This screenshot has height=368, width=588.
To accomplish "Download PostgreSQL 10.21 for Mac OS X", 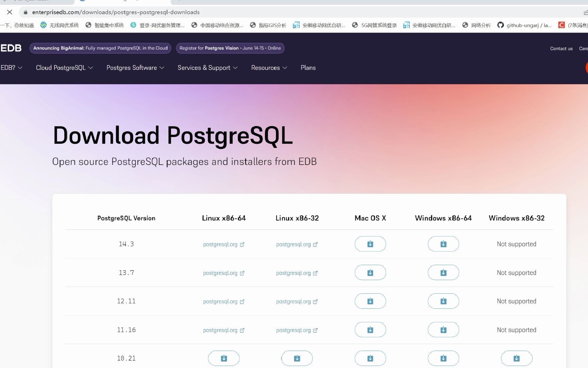I will (x=370, y=358).
